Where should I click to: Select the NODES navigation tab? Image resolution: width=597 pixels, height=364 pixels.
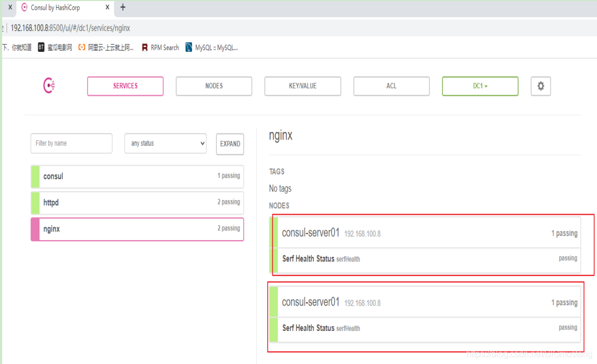[214, 86]
